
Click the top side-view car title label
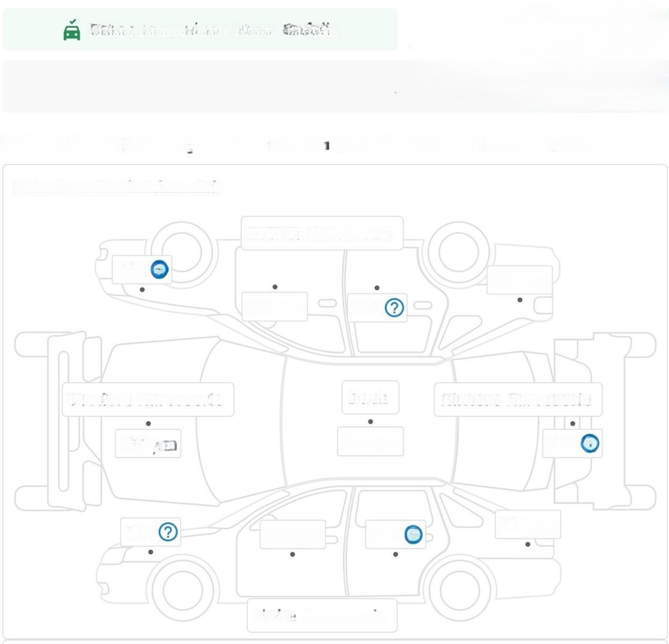[x=322, y=233]
